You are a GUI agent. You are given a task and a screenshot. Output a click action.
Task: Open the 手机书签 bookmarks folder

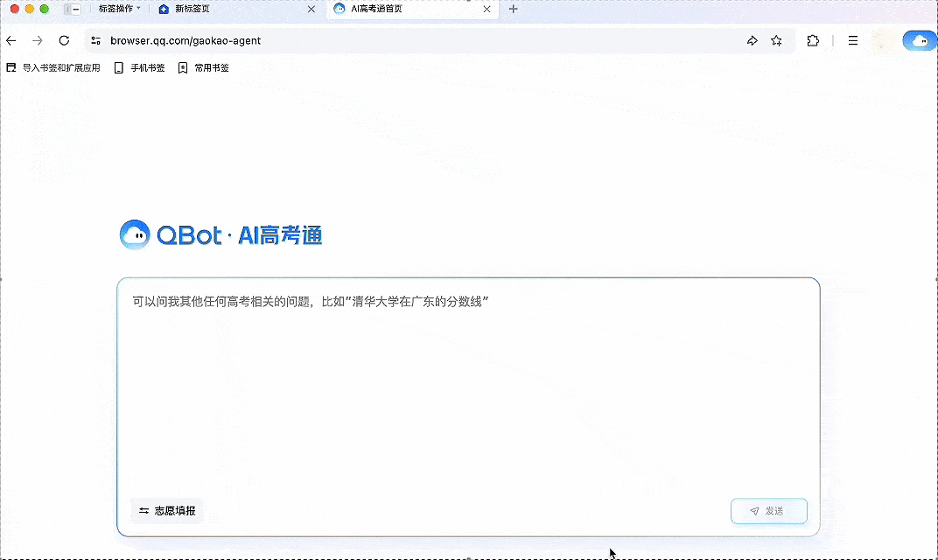pyautogui.click(x=139, y=67)
